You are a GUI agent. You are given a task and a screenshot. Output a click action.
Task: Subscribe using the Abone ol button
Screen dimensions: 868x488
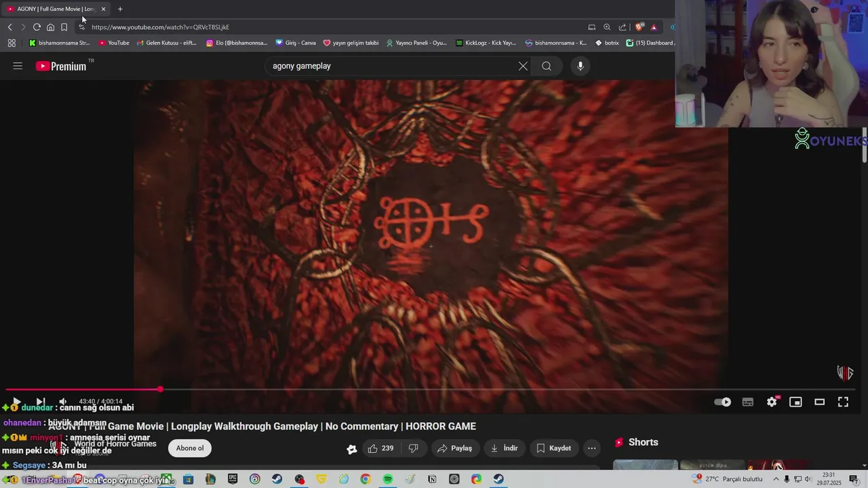(x=190, y=448)
